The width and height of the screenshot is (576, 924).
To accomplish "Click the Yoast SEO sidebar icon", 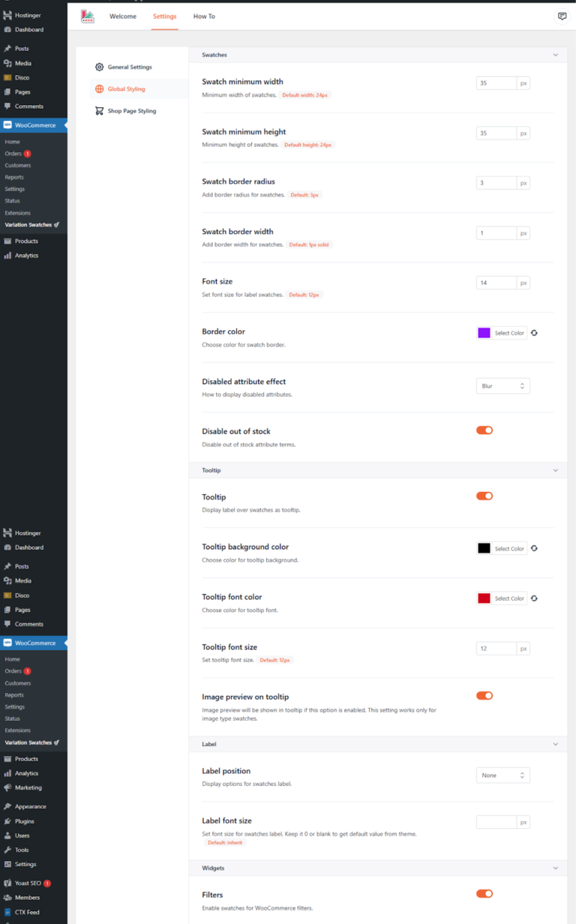I will [x=7, y=883].
